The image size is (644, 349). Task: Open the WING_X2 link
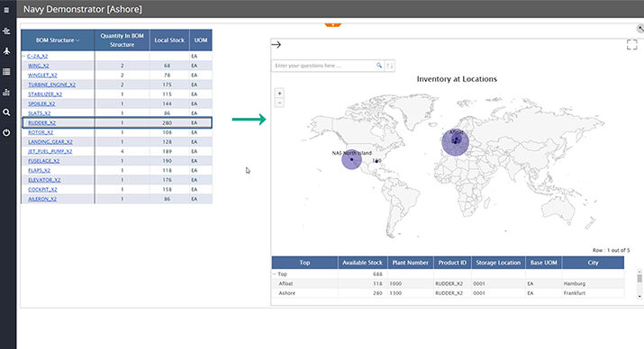point(38,66)
